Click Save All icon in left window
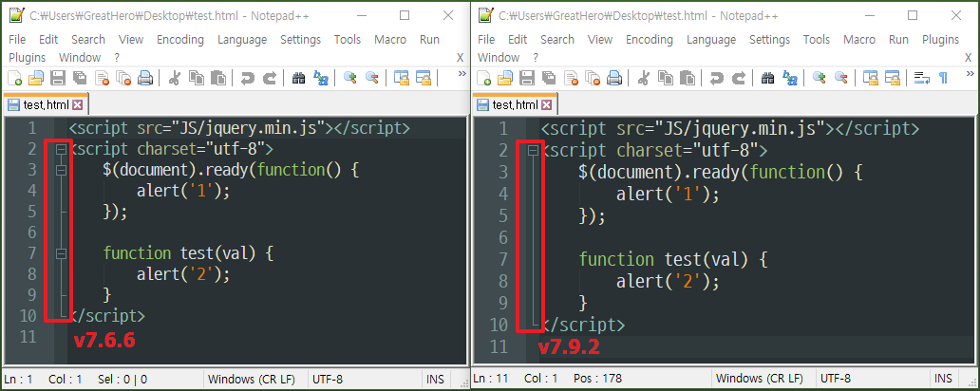This screenshot has height=391, width=980. click(x=80, y=78)
